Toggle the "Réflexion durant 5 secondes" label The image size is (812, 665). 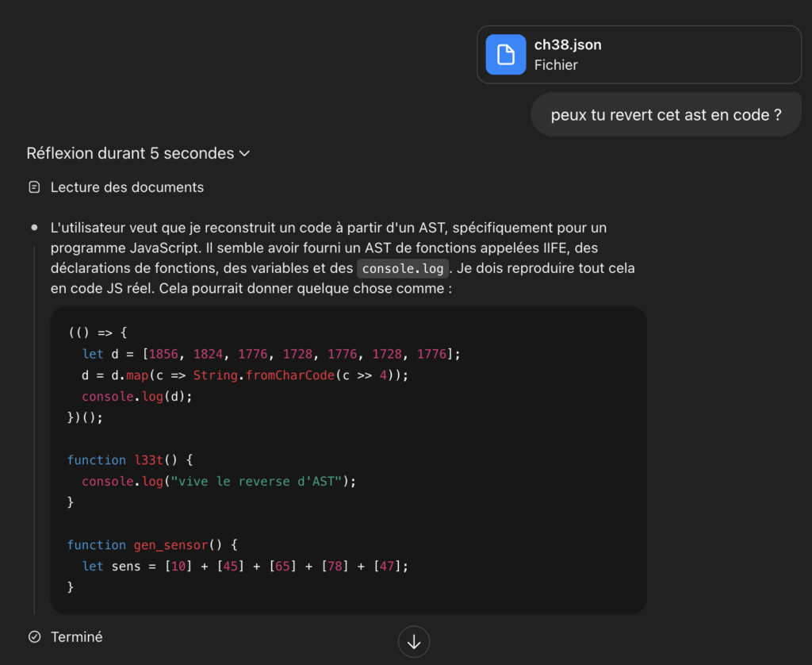(x=130, y=153)
